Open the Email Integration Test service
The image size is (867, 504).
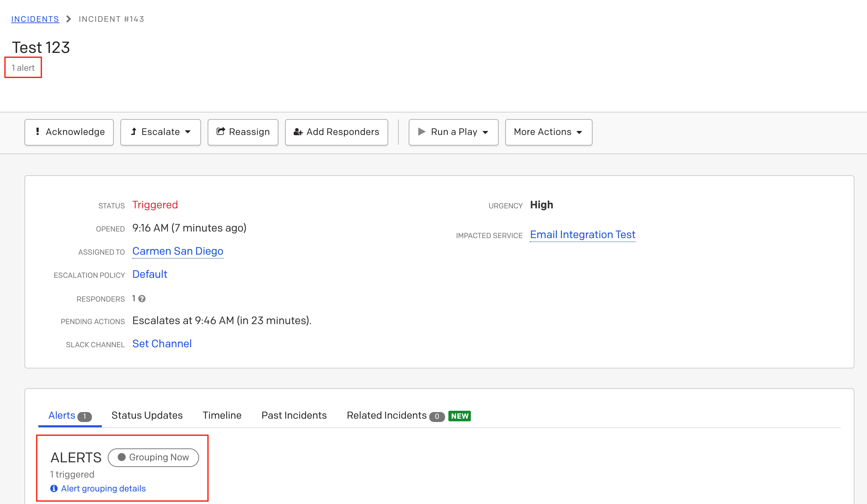pos(582,234)
